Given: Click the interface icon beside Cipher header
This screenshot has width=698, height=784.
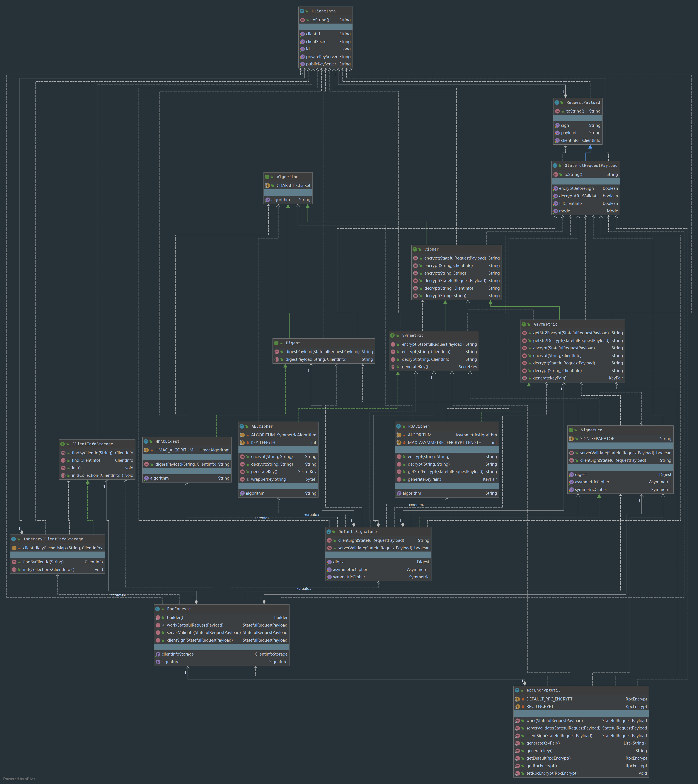Looking at the screenshot, I should pos(415,249).
